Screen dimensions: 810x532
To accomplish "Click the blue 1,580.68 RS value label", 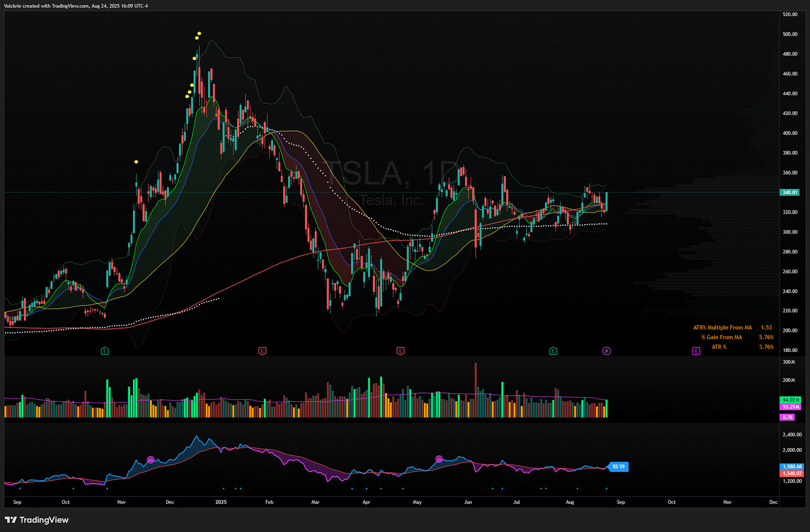I will point(792,466).
